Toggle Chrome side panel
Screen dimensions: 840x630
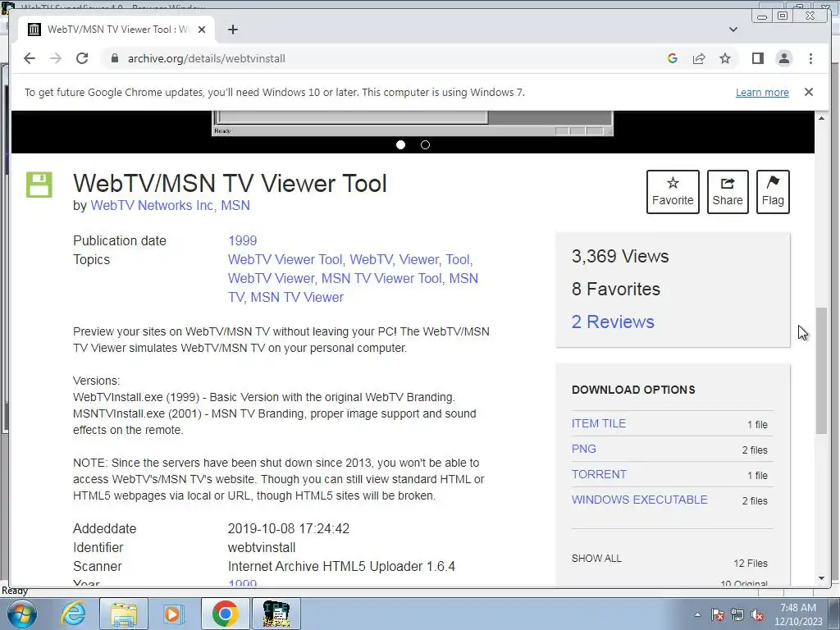(757, 58)
